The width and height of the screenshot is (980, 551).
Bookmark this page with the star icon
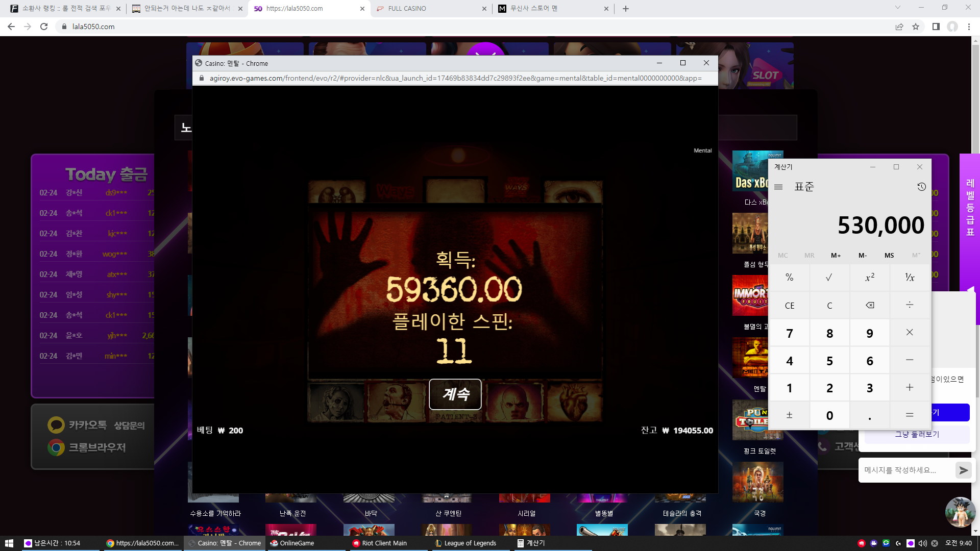click(x=916, y=27)
